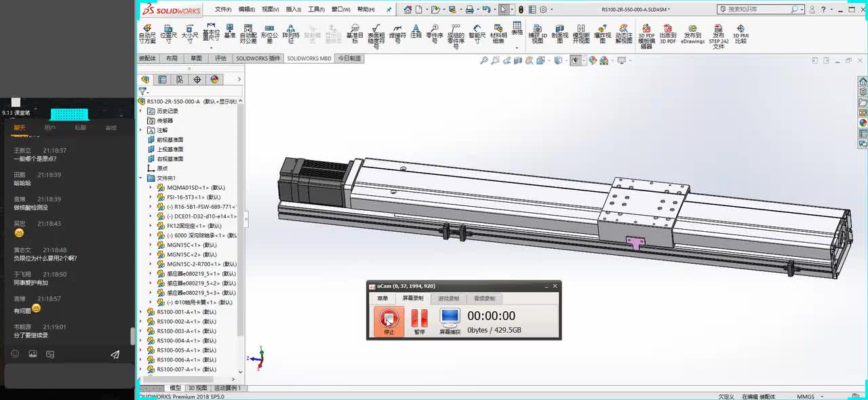
Task: Switch to 草图 (Sketch) ribbon tab
Action: 196,58
